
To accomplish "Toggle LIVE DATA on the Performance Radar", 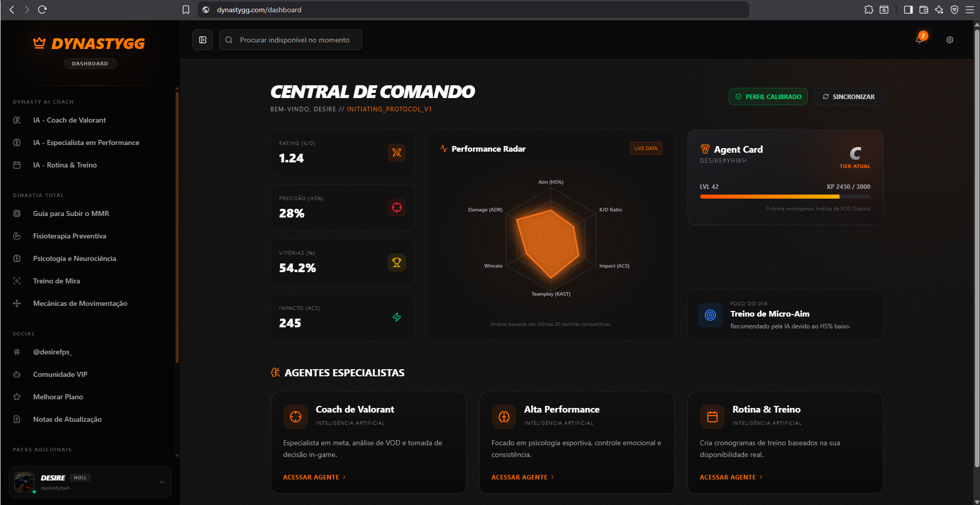I will click(646, 148).
